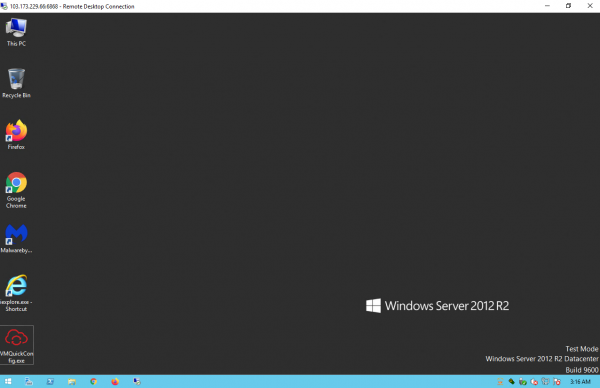Image resolution: width=600 pixels, height=388 pixels.
Task: Select the Firefox desktop shortcut
Action: (16, 135)
